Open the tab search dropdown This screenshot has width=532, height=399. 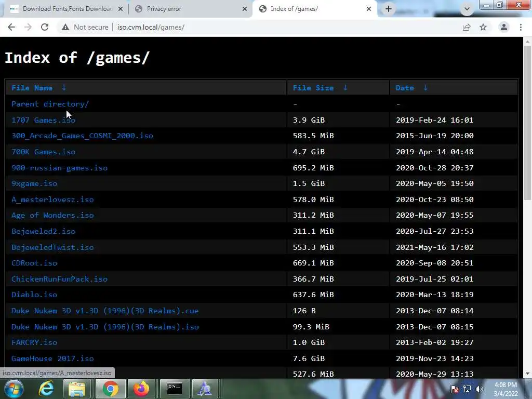point(467,9)
